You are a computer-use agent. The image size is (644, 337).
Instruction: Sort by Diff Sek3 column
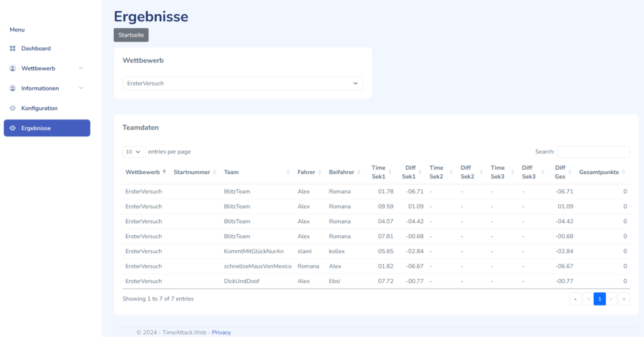533,172
